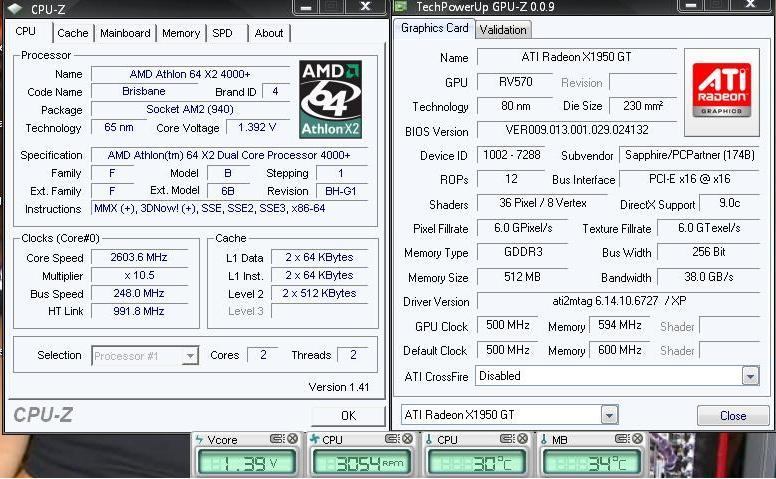Click the dock icon on Vcore widget
Image resolution: width=776 pixels, height=479 pixels.
point(278,438)
